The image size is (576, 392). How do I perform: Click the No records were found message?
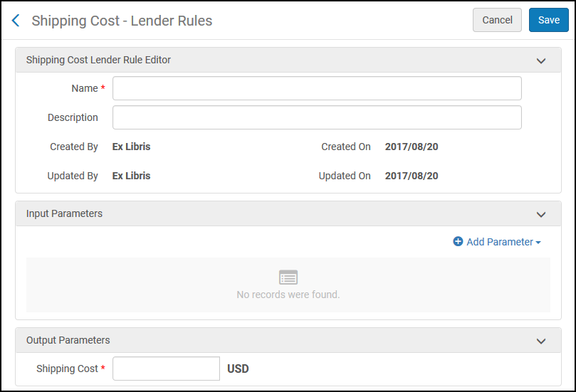pos(288,295)
